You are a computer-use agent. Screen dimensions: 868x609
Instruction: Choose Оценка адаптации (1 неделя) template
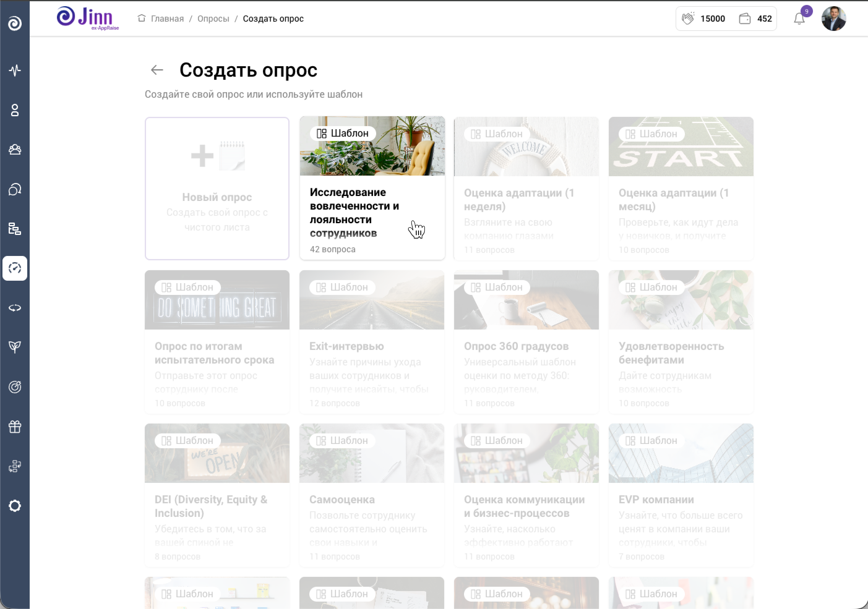pos(526,188)
